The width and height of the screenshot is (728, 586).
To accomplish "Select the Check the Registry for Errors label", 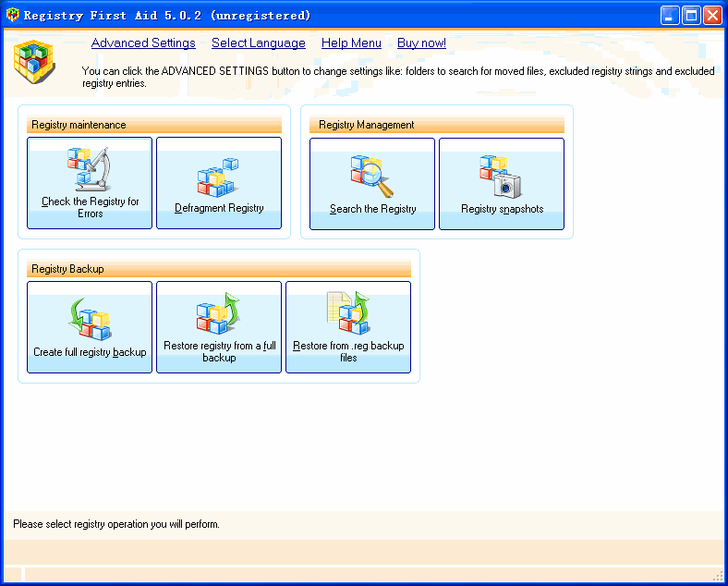I will pos(90,207).
